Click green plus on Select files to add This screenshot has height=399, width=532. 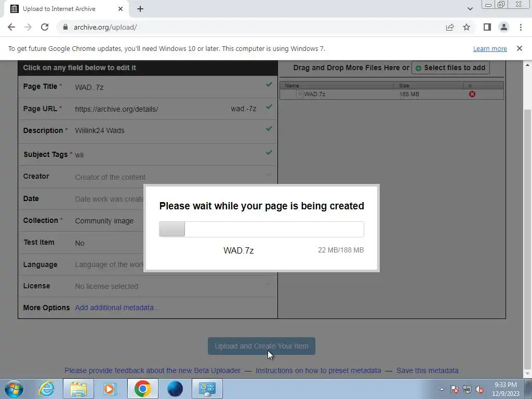coord(418,68)
